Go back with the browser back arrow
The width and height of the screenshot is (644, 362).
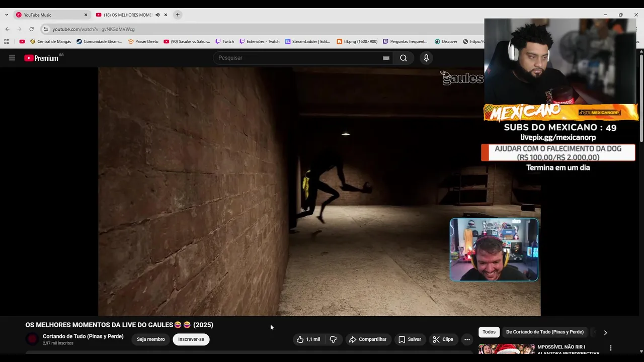click(x=7, y=29)
